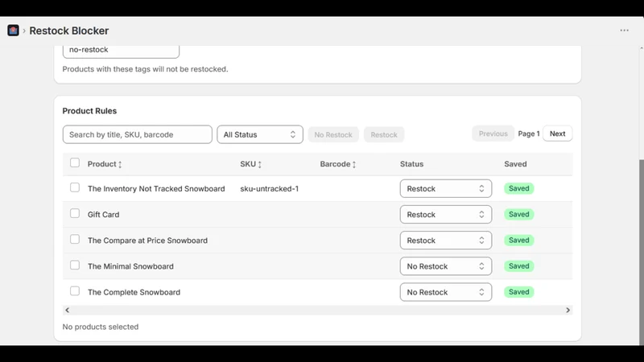Image resolution: width=644 pixels, height=362 pixels.
Task: Click the table horizontal scrollbar track
Action: [317, 311]
